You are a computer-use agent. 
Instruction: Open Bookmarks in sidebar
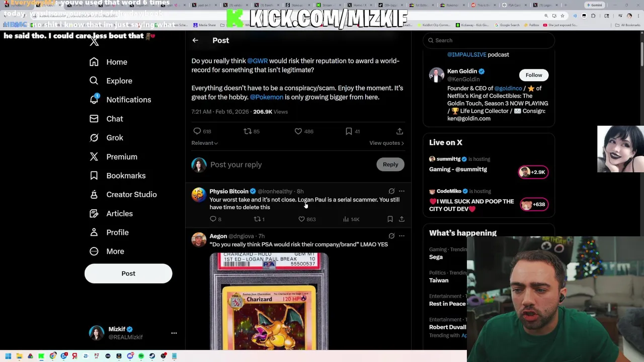point(117,175)
